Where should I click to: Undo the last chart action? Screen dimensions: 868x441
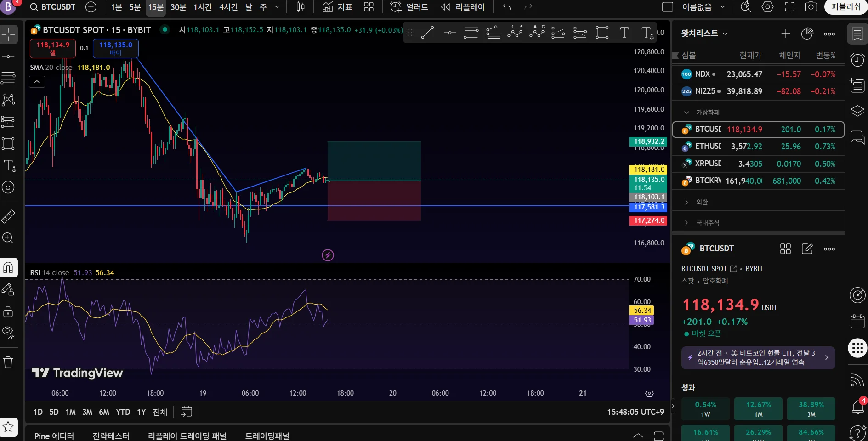507,7
